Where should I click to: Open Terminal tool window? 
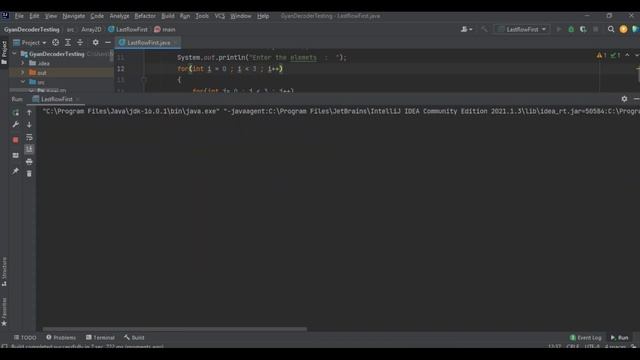pyautogui.click(x=100, y=338)
